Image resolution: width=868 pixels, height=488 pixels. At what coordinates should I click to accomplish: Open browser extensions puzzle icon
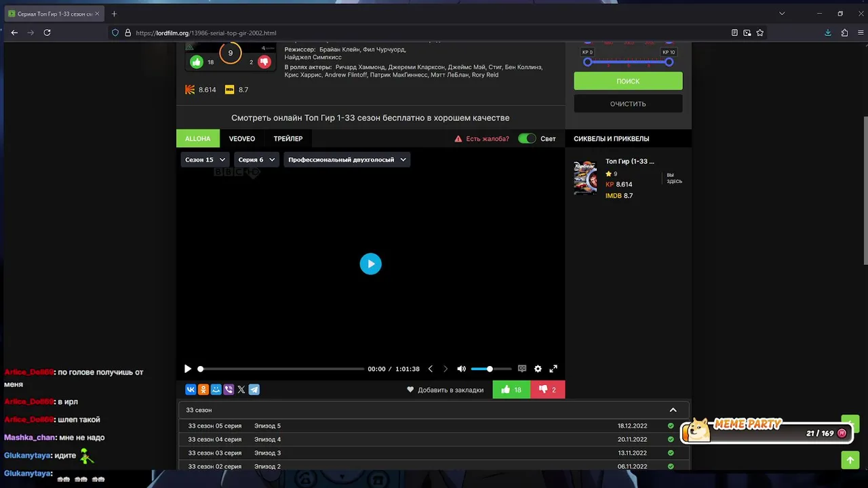pyautogui.click(x=844, y=33)
